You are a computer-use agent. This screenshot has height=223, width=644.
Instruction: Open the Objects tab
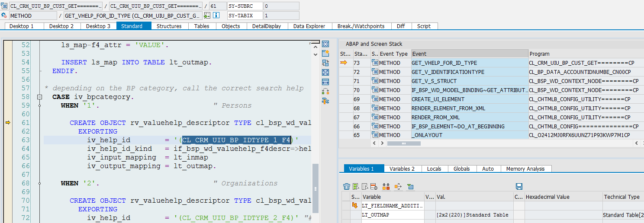pos(231,26)
